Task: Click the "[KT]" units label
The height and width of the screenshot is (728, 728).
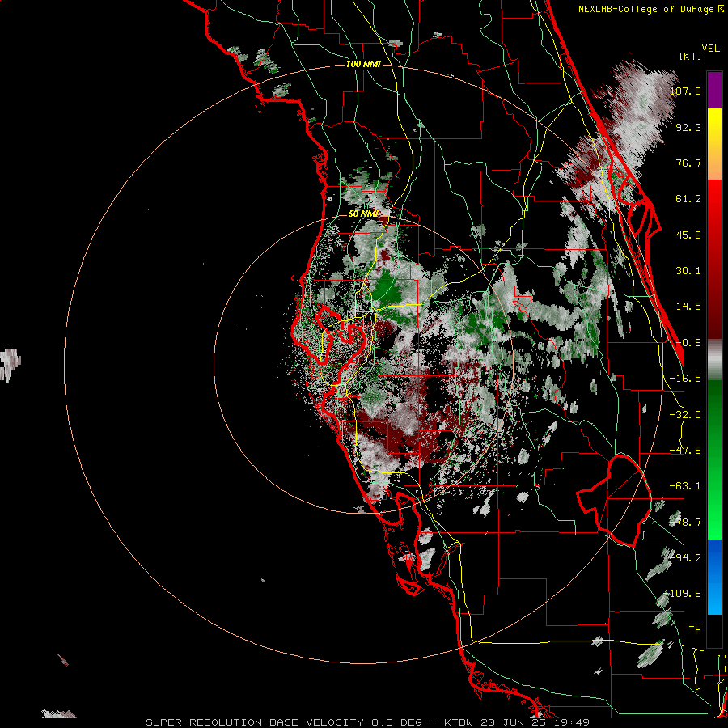Action: (691, 56)
